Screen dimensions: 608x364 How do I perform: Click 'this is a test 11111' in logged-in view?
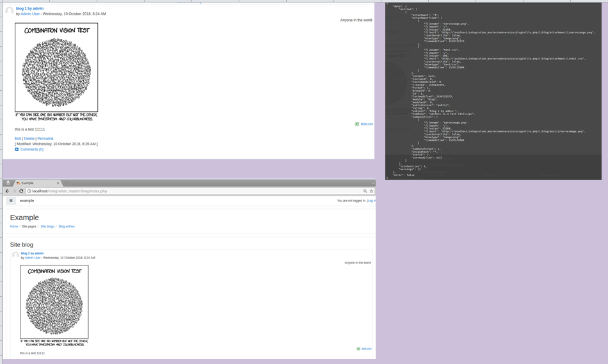pyautogui.click(x=30, y=129)
